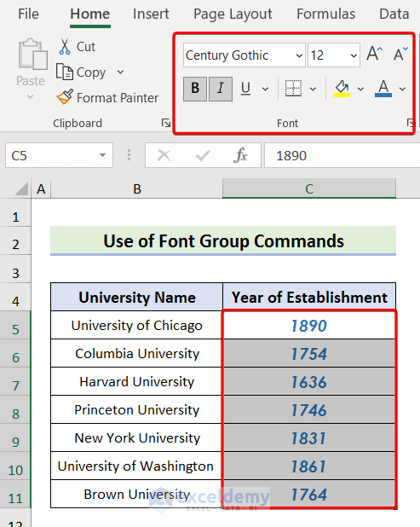420x527 pixels.
Task: Apply fill color with the paint bucket
Action: click(342, 89)
